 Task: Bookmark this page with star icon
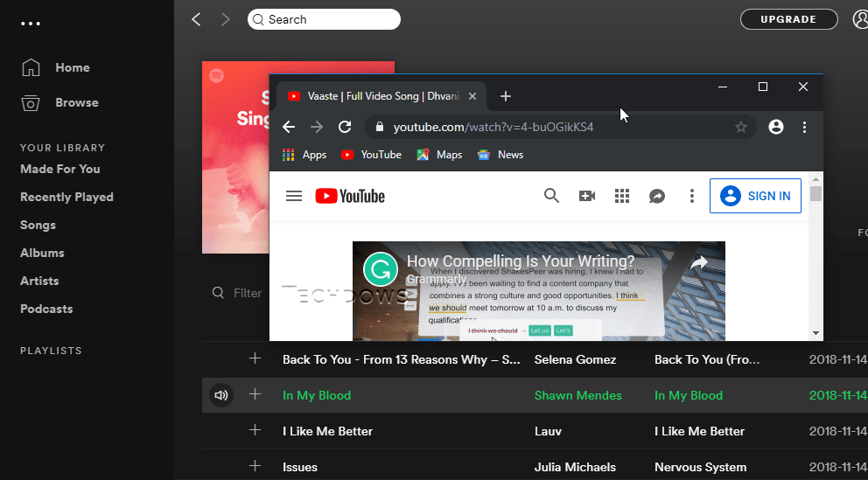pos(740,127)
